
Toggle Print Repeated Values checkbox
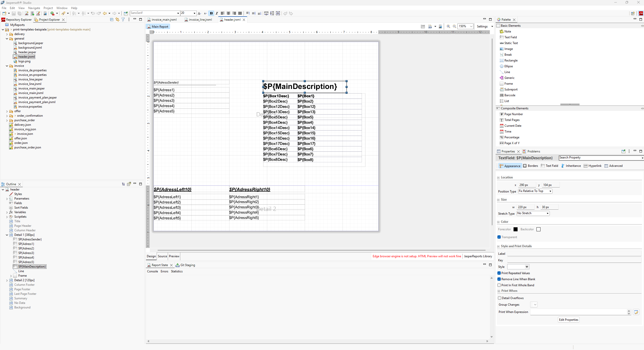coord(499,273)
